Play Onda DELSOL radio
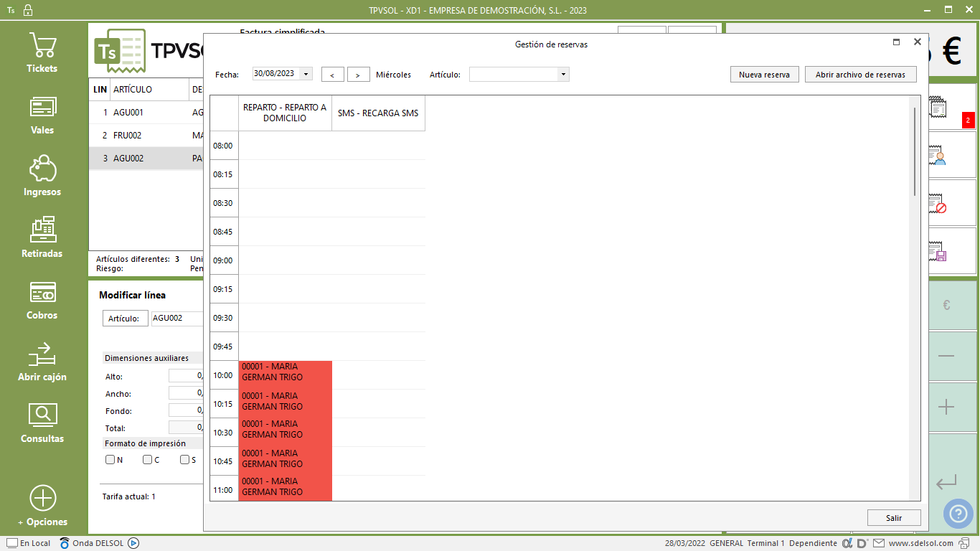 click(x=133, y=543)
